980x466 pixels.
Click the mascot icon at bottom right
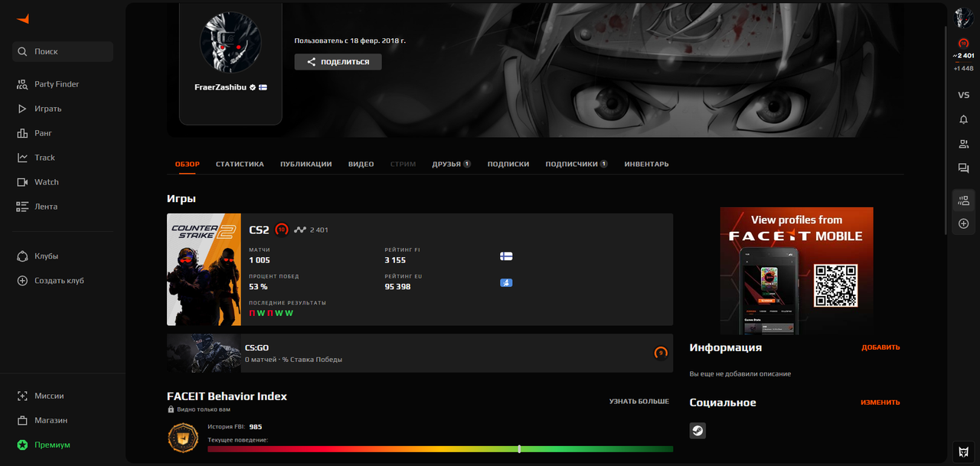click(964, 451)
